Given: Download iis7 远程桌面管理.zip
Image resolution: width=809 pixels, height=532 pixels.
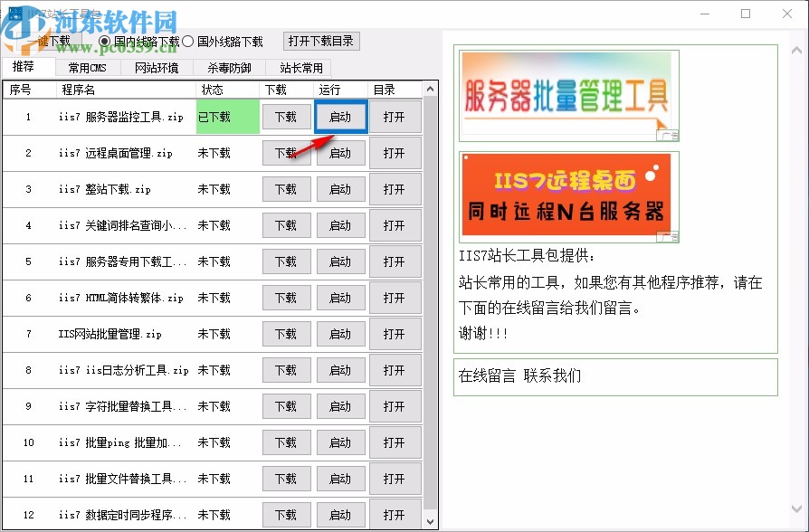Looking at the screenshot, I should [286, 152].
